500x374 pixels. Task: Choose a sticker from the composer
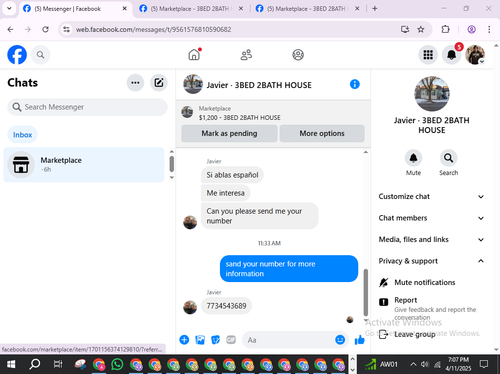pyautogui.click(x=216, y=340)
